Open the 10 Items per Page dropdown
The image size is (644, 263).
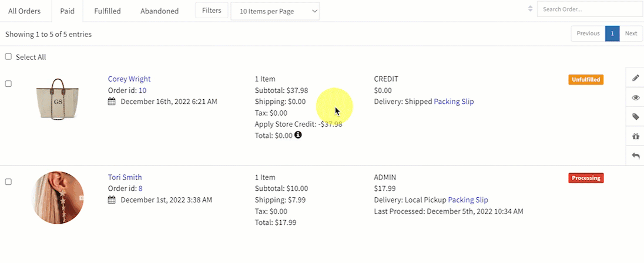point(275,11)
